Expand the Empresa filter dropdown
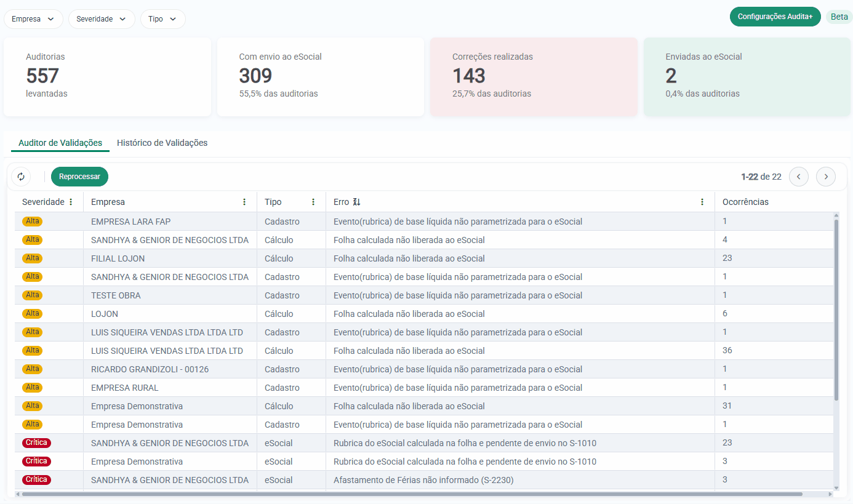 [33, 19]
